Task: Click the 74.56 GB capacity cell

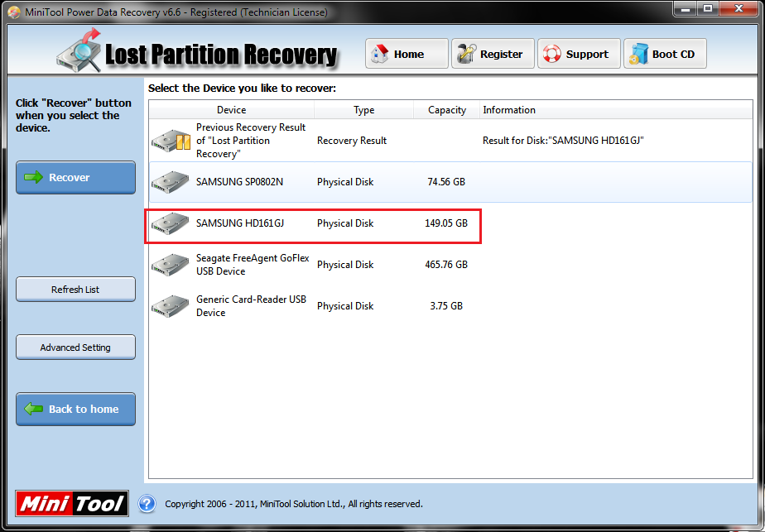Action: click(x=446, y=182)
